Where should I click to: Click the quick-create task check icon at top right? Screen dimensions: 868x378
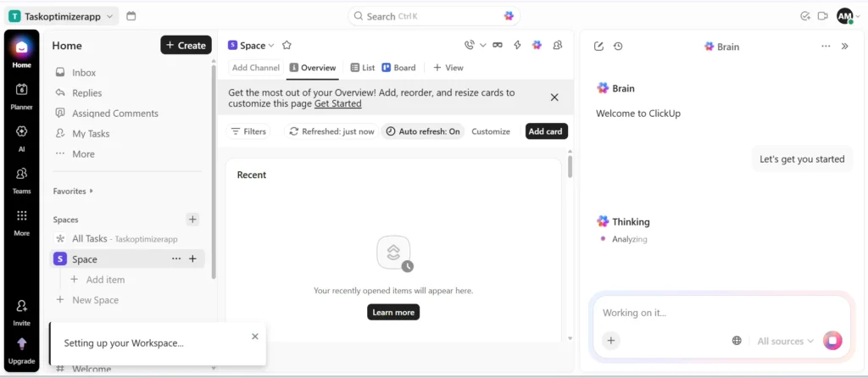pos(805,16)
